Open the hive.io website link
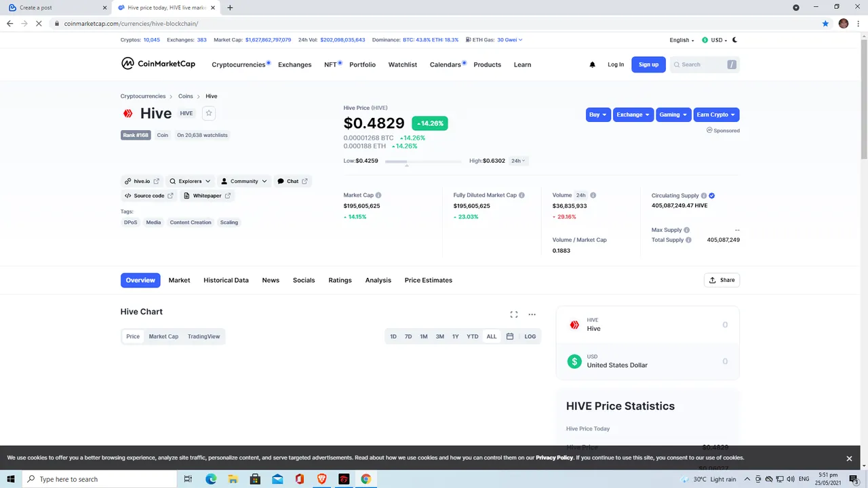This screenshot has height=488, width=868. 142,181
